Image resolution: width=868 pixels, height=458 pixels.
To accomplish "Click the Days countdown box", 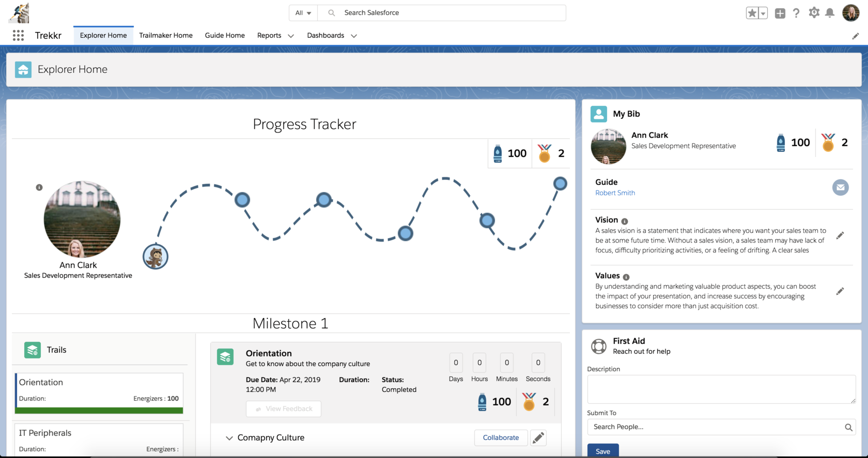I will 456,363.
